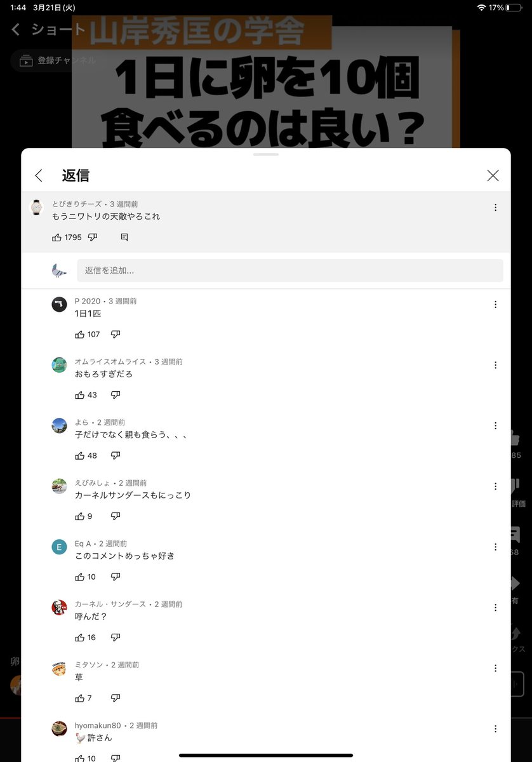Like よら's reply about 親も食らう
Screen dimensions: 532x762
pyautogui.click(x=80, y=456)
